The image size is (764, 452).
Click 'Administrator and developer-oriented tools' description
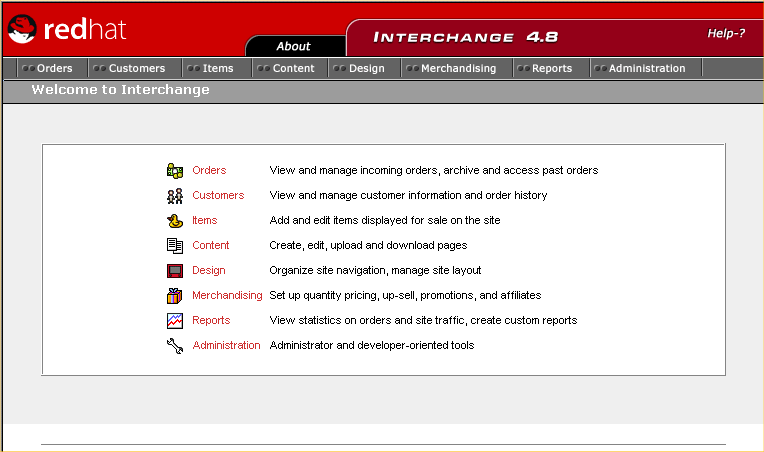pyautogui.click(x=372, y=345)
